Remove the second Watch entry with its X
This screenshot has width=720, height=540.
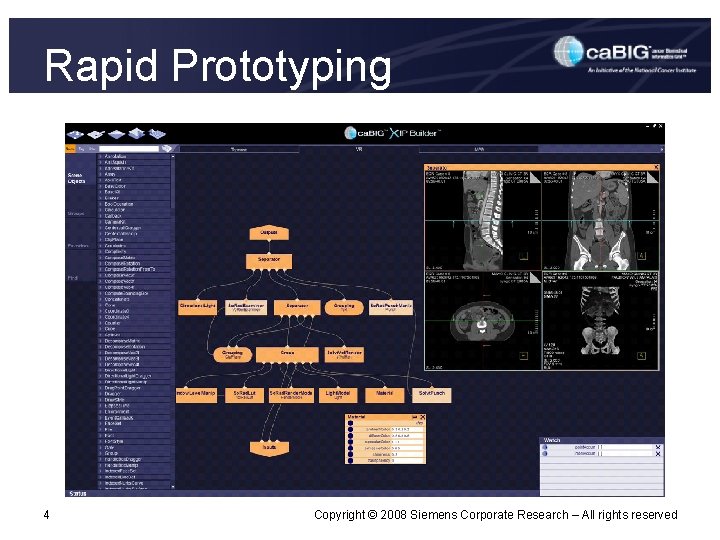click(x=658, y=454)
